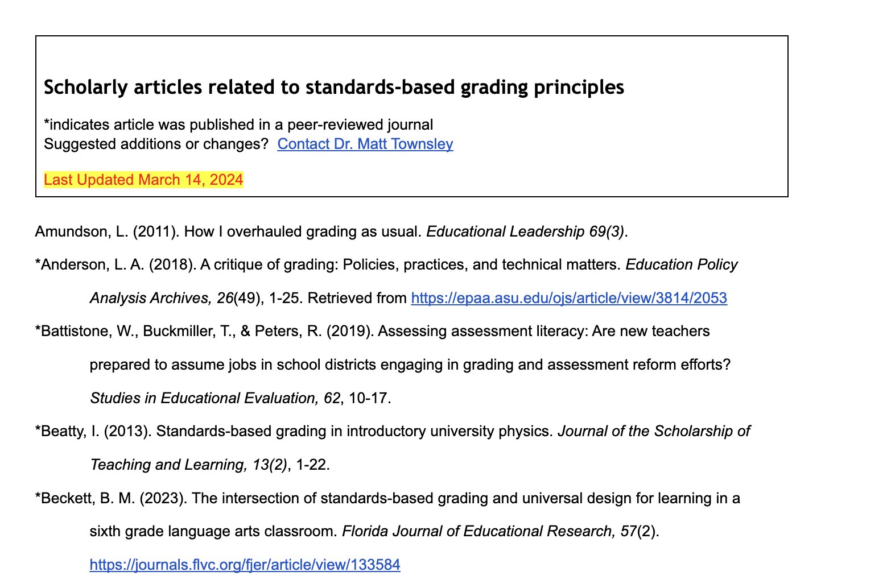Click 'sixth grade language arts classroom' text

click(x=213, y=531)
